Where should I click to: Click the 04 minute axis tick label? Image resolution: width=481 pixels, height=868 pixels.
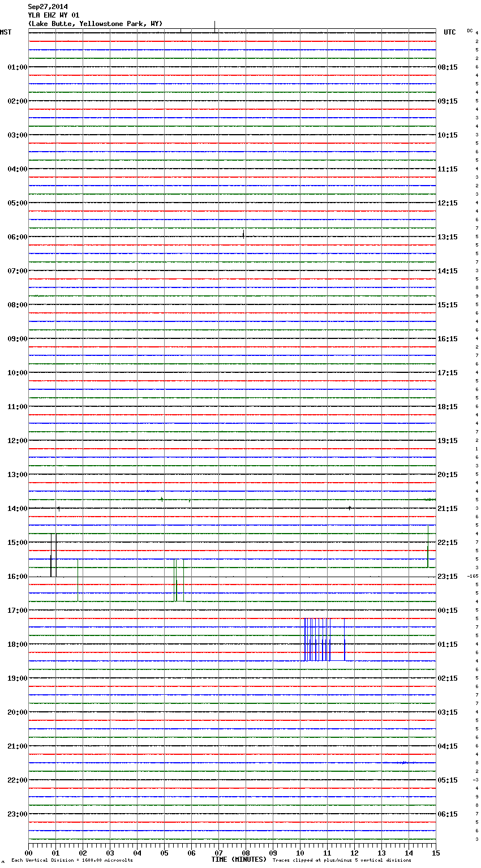(x=138, y=853)
